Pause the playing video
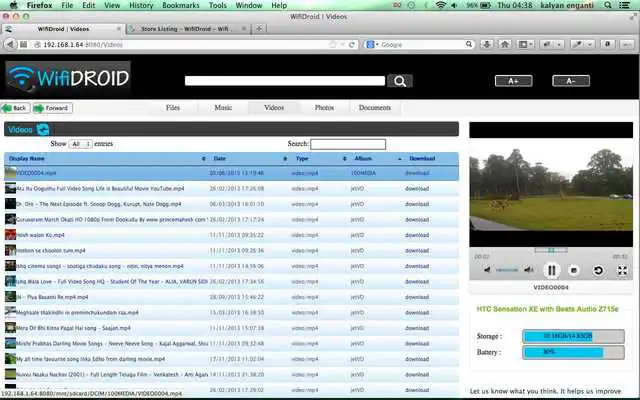 tap(551, 270)
